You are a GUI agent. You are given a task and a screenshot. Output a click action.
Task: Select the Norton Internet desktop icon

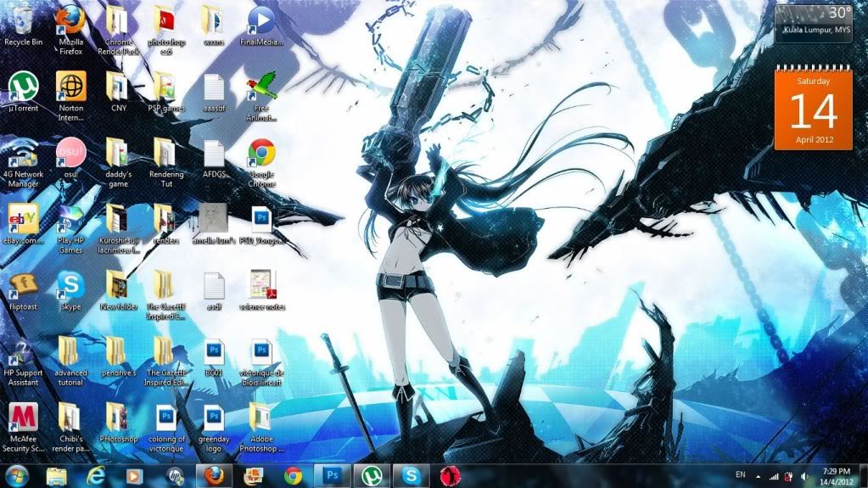(71, 97)
